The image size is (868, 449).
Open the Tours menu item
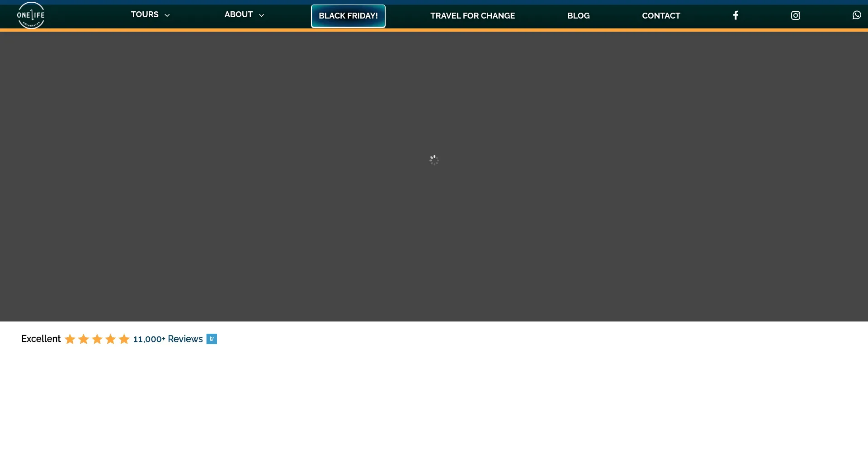[x=145, y=14]
